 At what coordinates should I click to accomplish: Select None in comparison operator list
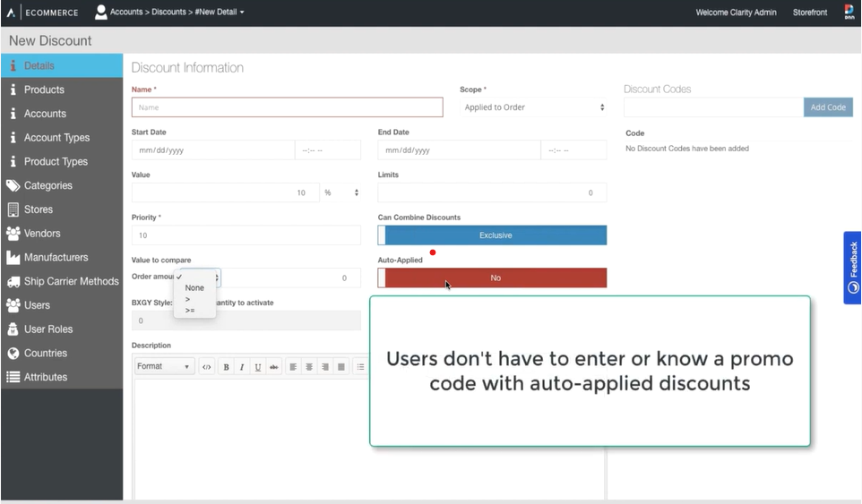click(194, 287)
